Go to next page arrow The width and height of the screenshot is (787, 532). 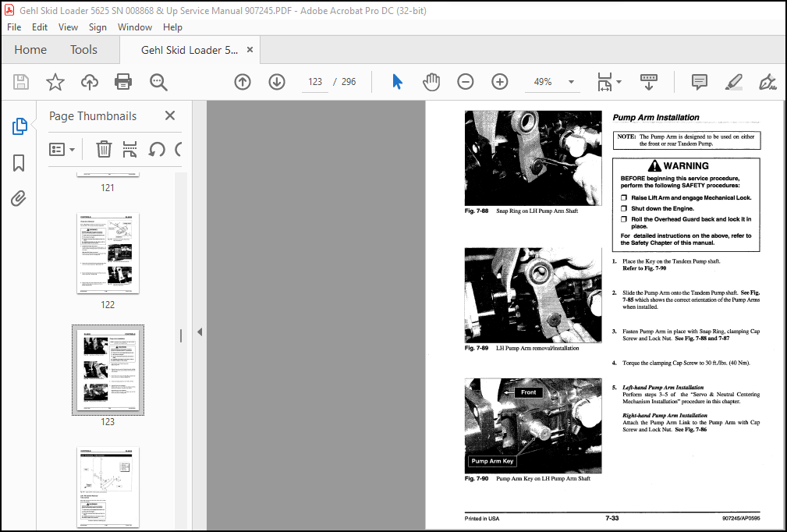[x=277, y=82]
